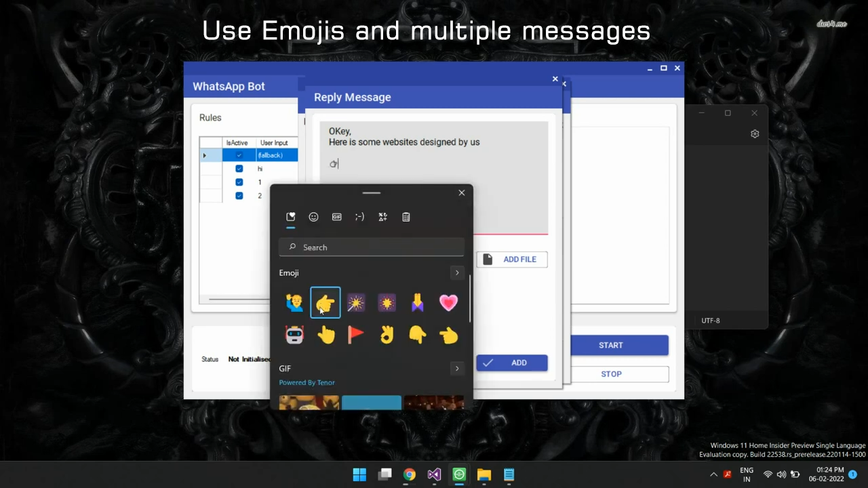Switch to the kaomoji tab

click(359, 217)
